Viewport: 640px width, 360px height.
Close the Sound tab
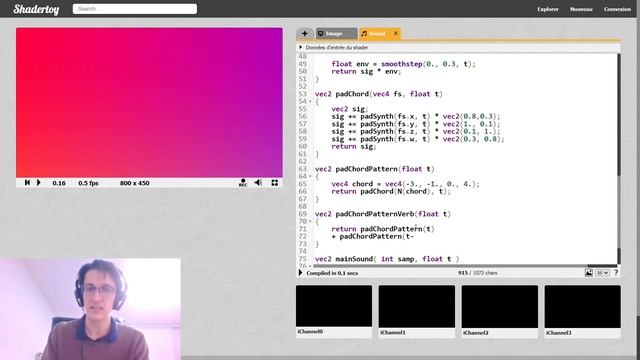pyautogui.click(x=396, y=33)
